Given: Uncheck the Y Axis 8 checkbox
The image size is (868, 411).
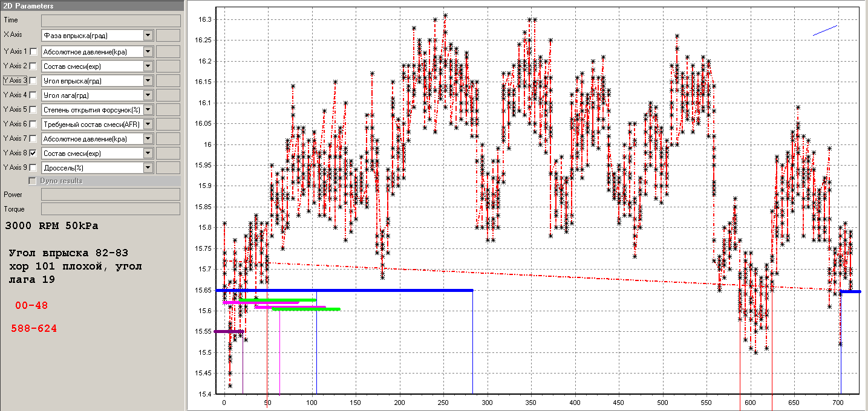Looking at the screenshot, I should click(33, 154).
